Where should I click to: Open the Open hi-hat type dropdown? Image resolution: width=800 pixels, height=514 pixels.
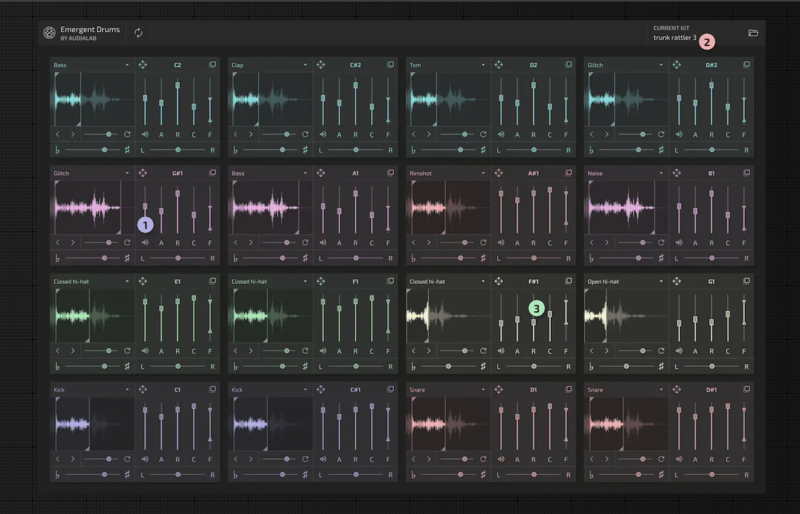[x=661, y=282]
